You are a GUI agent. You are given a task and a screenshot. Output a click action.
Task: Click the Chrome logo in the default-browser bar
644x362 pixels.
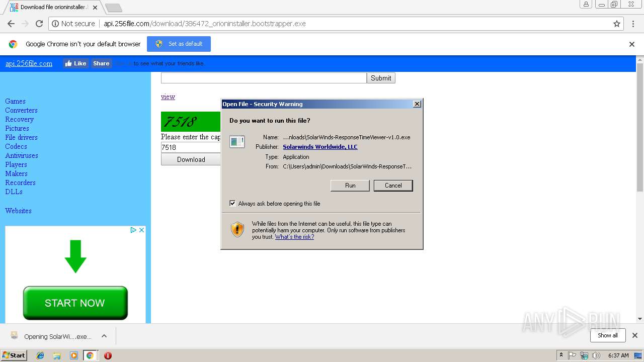click(13, 44)
